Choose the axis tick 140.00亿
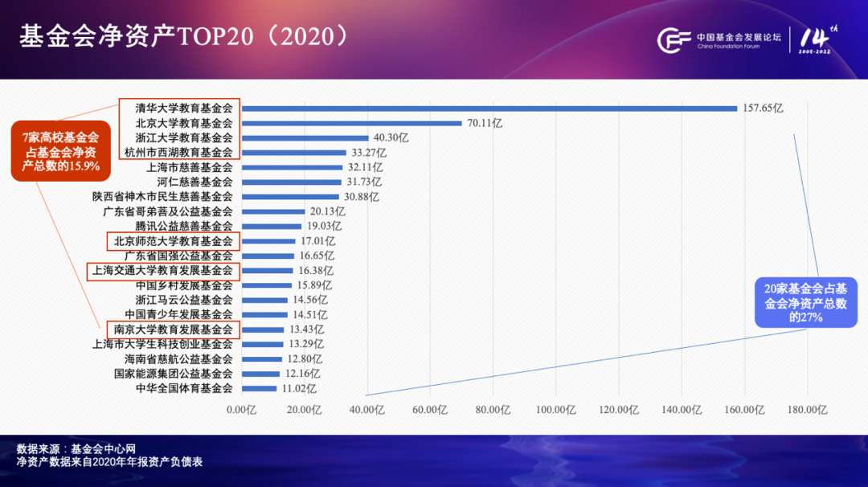 tap(682, 410)
